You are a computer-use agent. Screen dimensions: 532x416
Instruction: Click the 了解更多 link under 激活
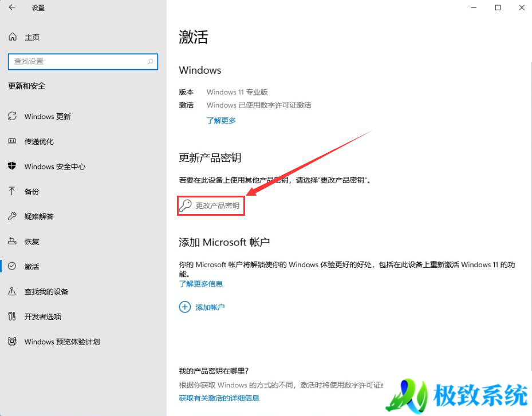click(221, 120)
